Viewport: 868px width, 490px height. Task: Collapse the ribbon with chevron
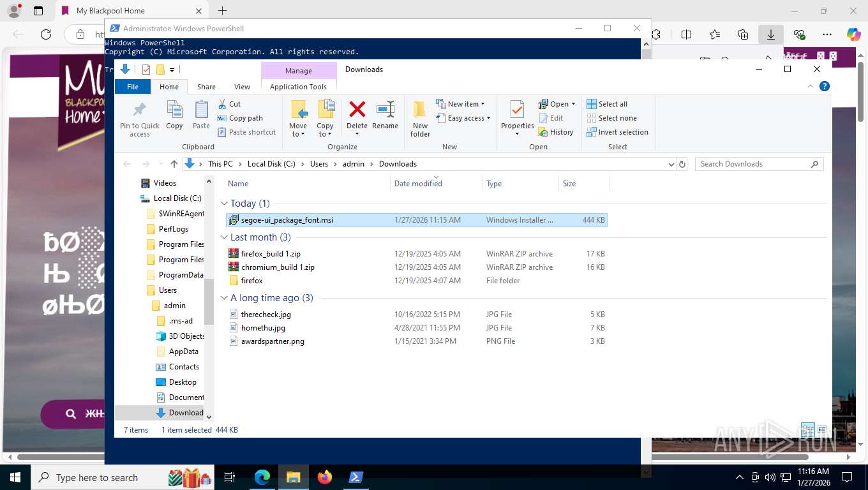[x=811, y=86]
